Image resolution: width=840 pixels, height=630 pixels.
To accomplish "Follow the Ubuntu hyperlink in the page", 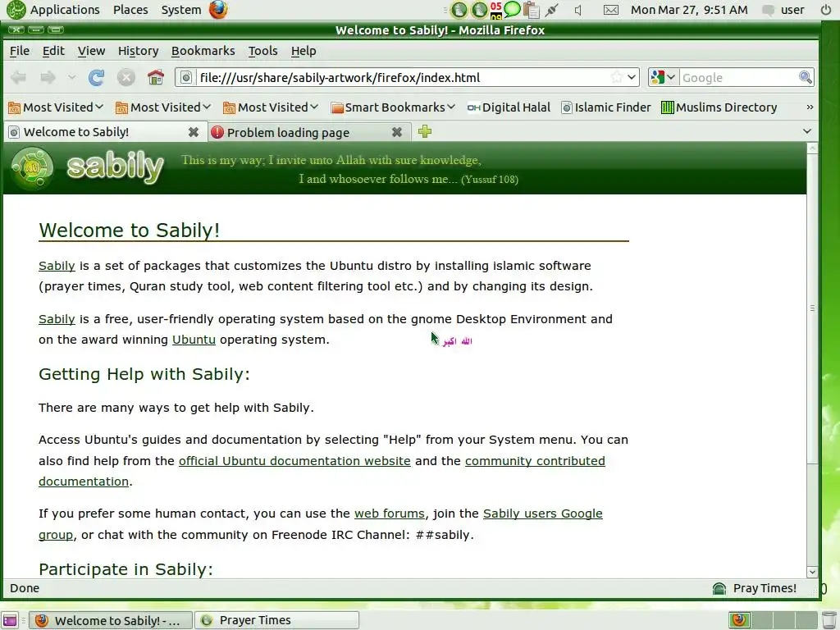I will (x=194, y=340).
